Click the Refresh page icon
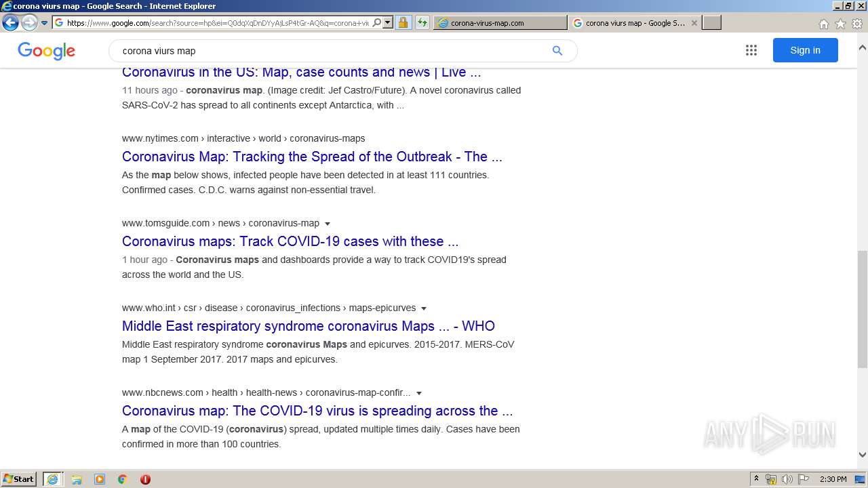The width and height of the screenshot is (868, 488). coord(422,22)
